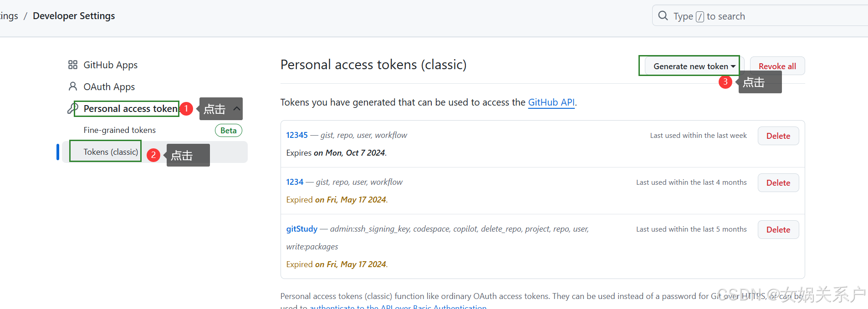Open the 12345 token details
This screenshot has width=868, height=309.
pyautogui.click(x=296, y=135)
